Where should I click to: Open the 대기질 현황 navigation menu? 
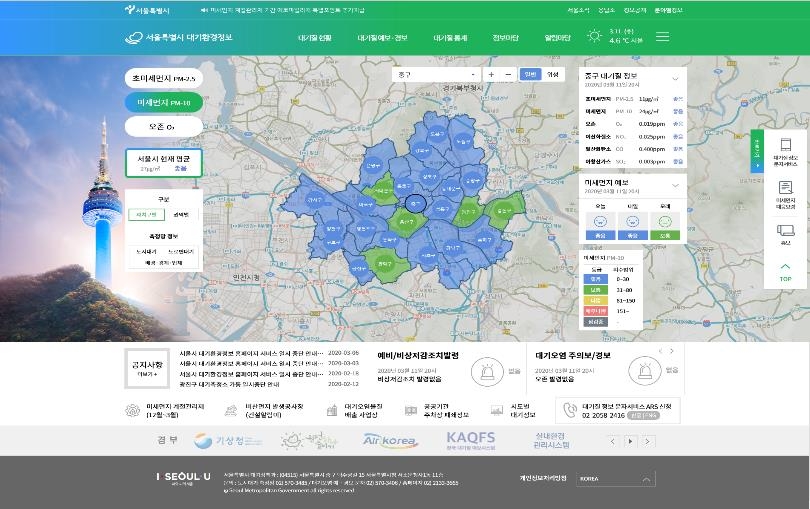(315, 38)
